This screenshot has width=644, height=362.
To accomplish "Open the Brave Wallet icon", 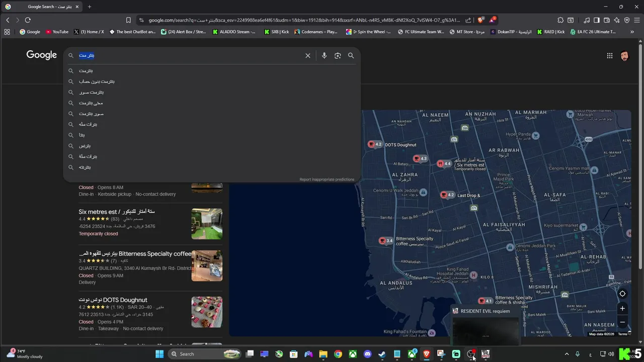I will [607, 20].
